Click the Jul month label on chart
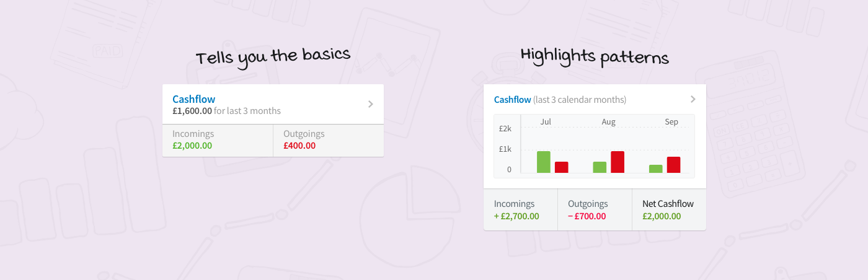The width and height of the screenshot is (868, 280). (x=546, y=122)
